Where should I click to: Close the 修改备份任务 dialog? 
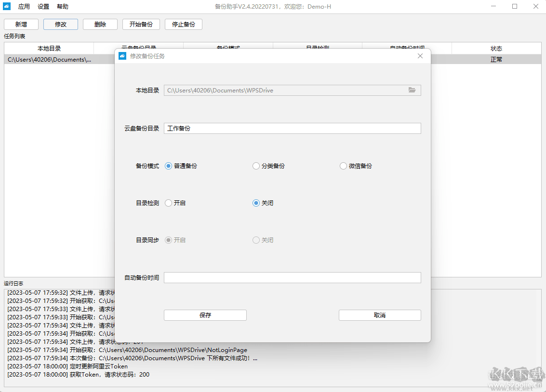[420, 56]
